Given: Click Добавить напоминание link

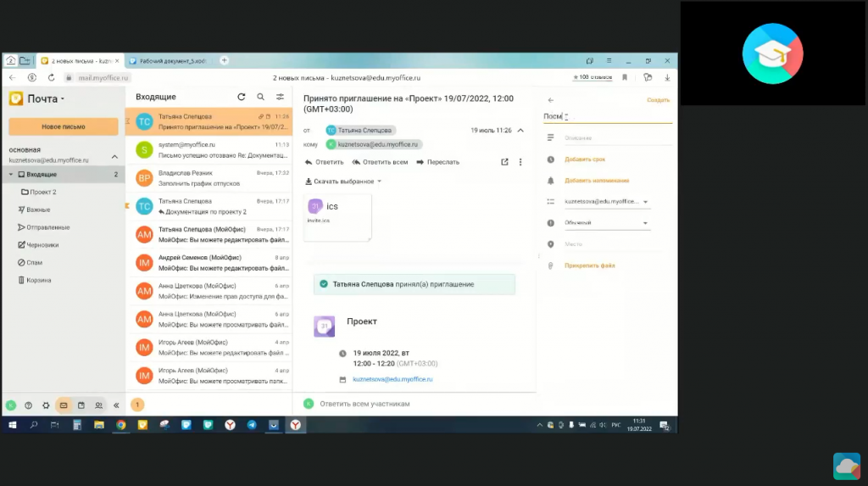Looking at the screenshot, I should 597,181.
